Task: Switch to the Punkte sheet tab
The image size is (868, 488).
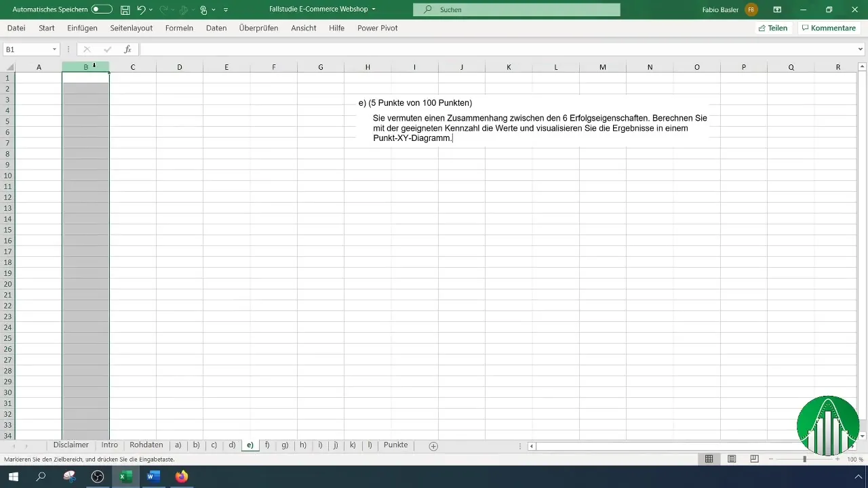Action: tap(396, 445)
